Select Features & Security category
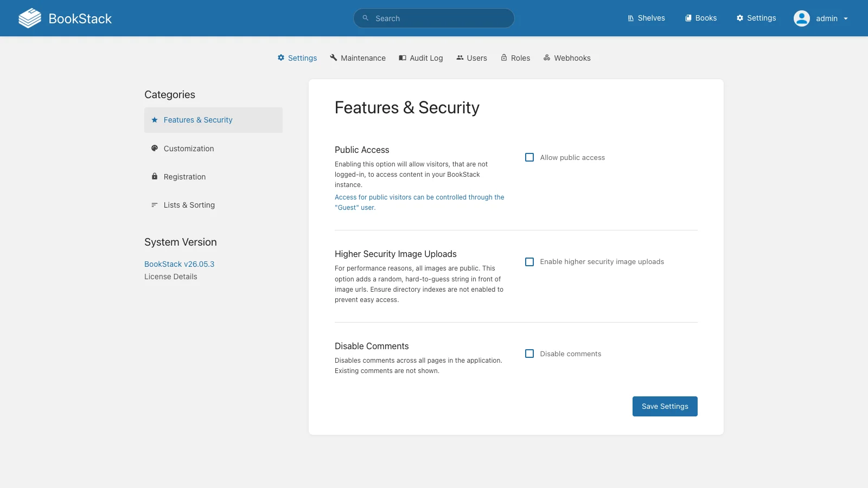Viewport: 868px width, 488px height. click(x=213, y=120)
